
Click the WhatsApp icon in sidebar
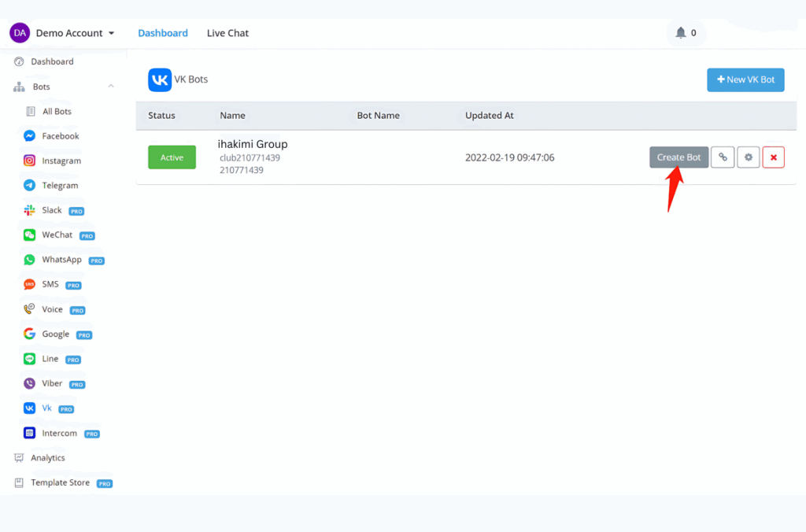[x=29, y=260]
